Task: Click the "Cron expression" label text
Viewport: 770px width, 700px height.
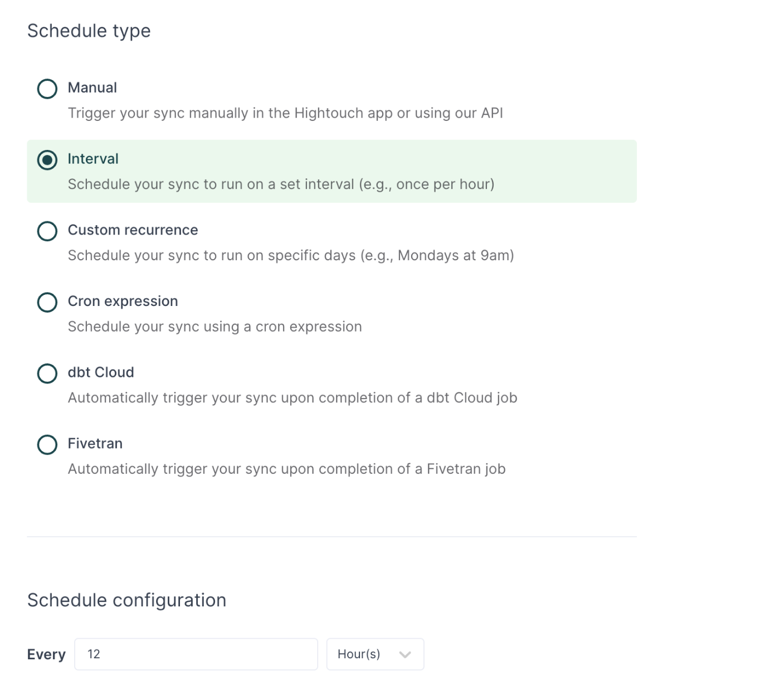Action: click(123, 302)
